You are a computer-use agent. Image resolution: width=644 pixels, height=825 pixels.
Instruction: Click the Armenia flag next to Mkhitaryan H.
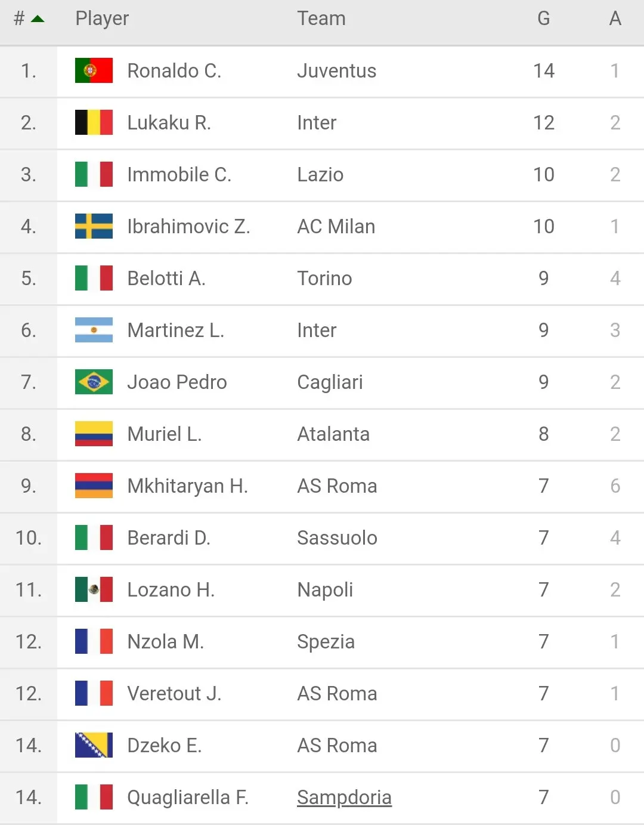(94, 486)
